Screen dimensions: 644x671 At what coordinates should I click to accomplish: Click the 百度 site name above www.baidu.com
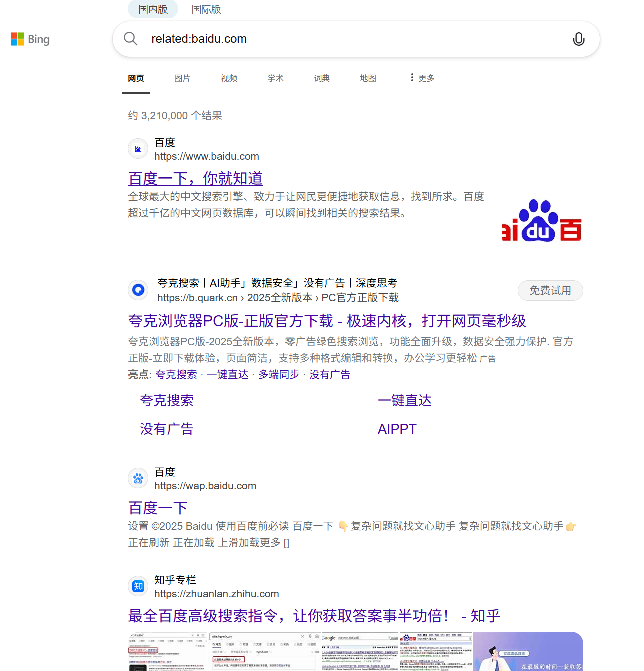165,143
